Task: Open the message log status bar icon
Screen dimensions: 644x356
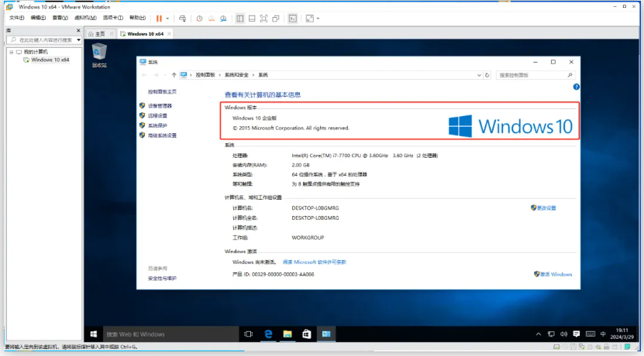Action: pos(627,347)
